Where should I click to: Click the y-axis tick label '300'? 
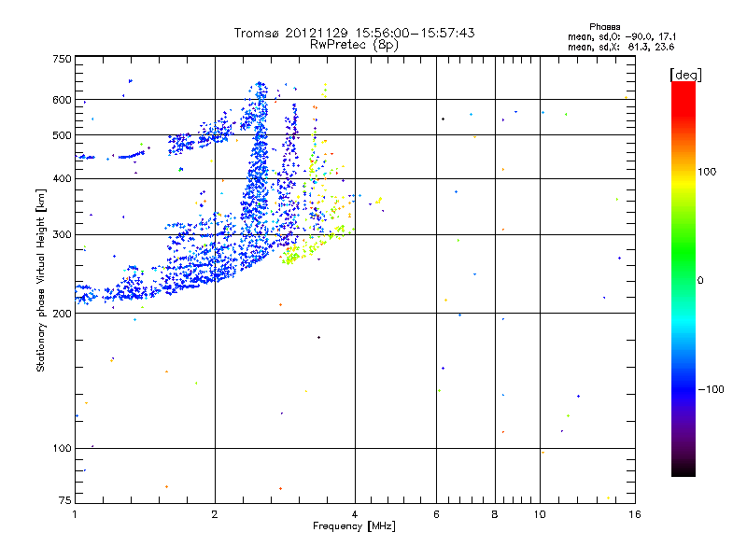click(62, 234)
